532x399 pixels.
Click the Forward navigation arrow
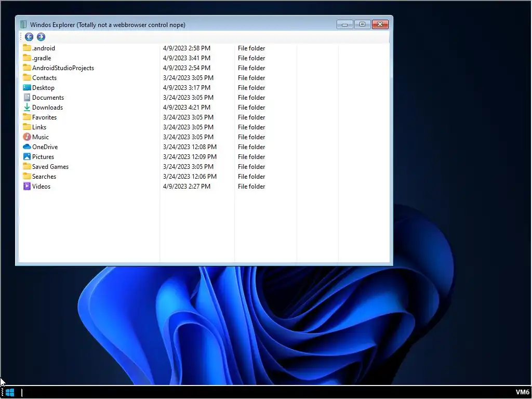coord(41,37)
